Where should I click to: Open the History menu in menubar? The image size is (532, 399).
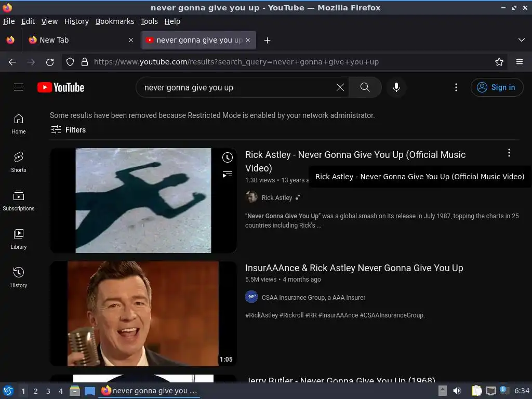(77, 21)
